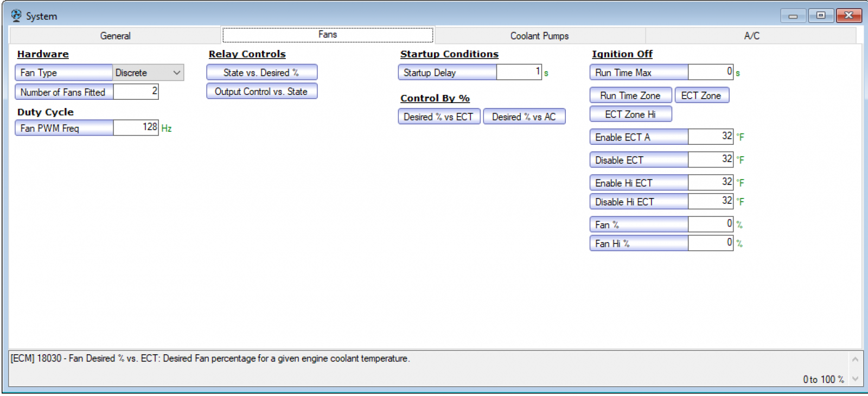Click the Enable Hi ECT label

point(639,182)
